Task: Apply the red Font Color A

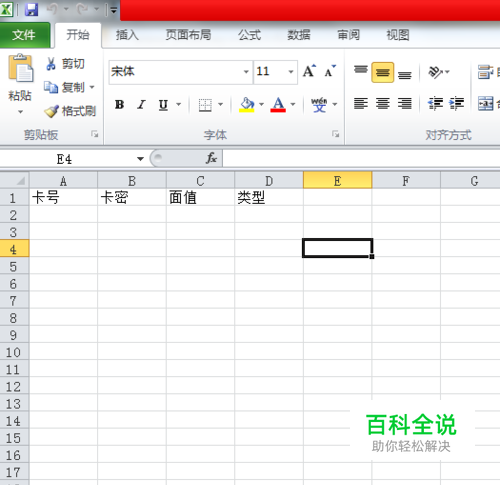Action: point(278,105)
